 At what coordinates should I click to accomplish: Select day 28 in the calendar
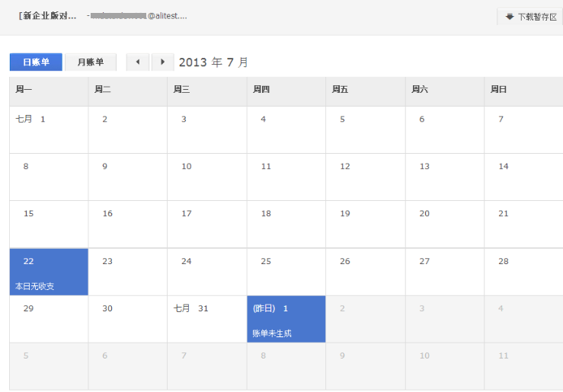point(524,272)
